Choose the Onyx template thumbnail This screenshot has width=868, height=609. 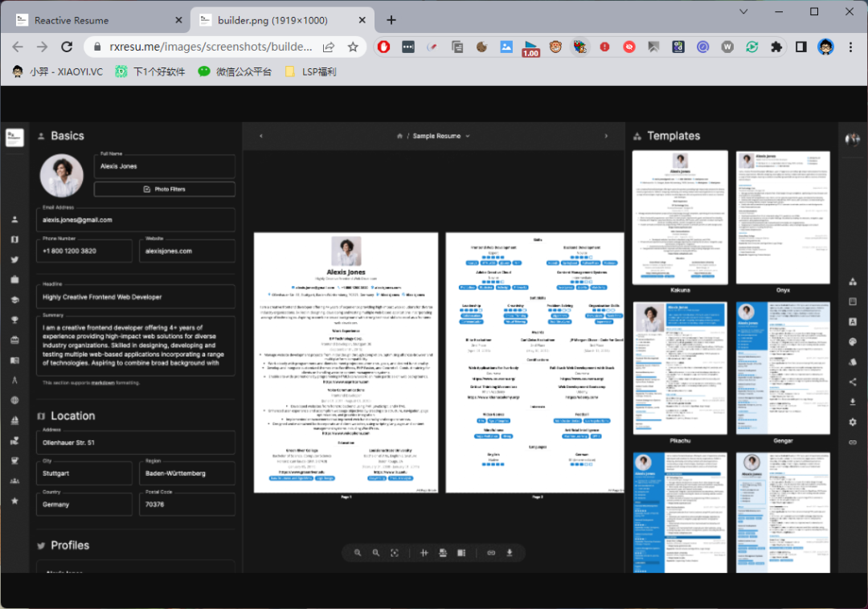(783, 218)
